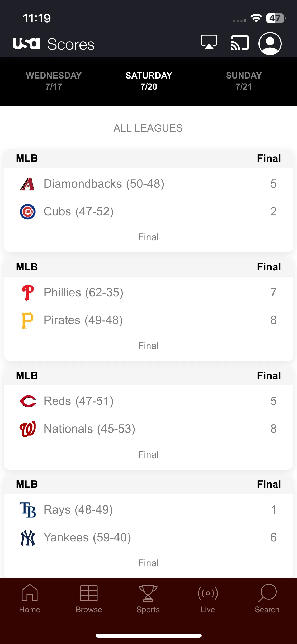Select the Reds (47-51) team row
Image resolution: width=297 pixels, height=644 pixels.
(148, 401)
